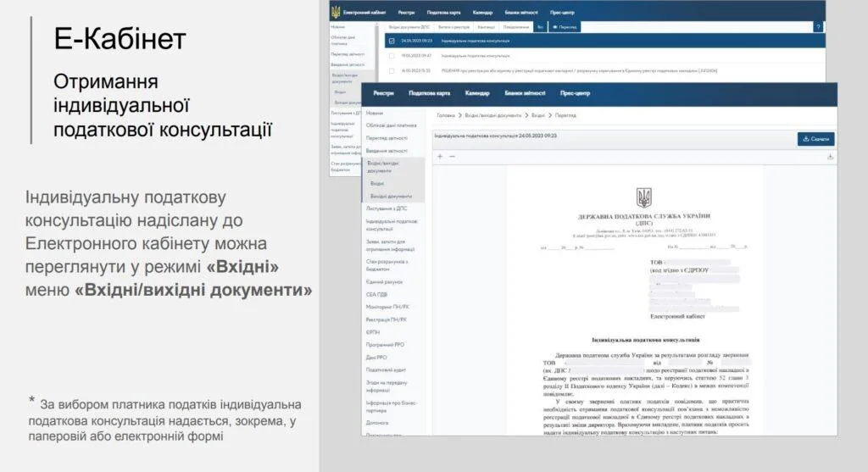Select 19.05.2023 Індивідуальна податкова консультація row
Screen dimensions: 868x472
pos(605,56)
